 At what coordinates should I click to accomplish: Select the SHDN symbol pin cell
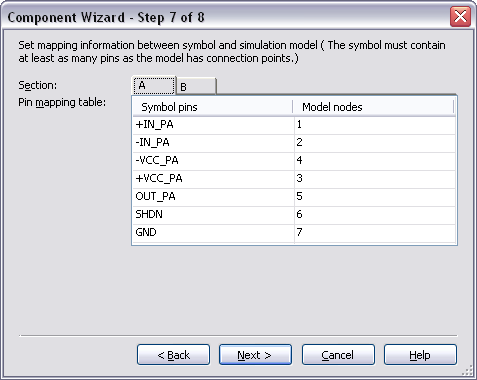click(213, 215)
